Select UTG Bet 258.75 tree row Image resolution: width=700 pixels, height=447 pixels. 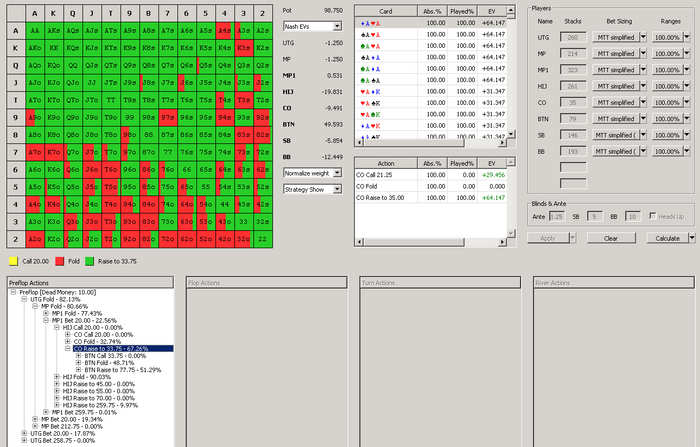pyautogui.click(x=62, y=440)
